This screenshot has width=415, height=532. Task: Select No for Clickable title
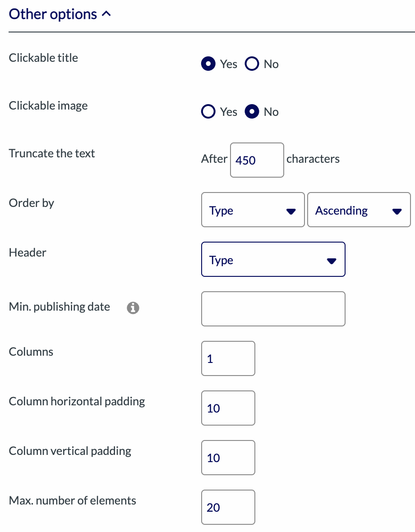[x=252, y=64]
